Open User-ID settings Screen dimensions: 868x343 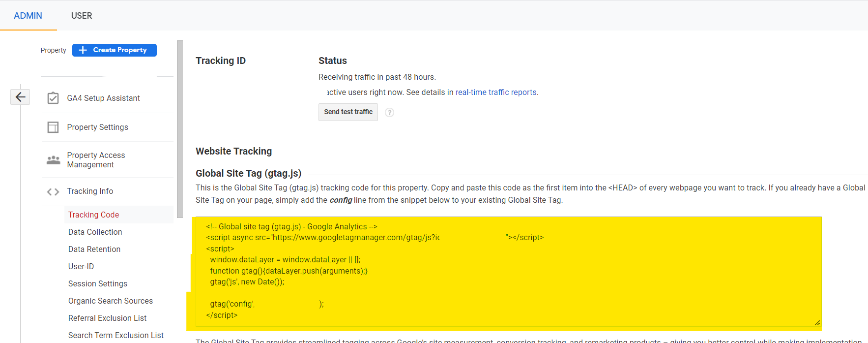coord(81,266)
